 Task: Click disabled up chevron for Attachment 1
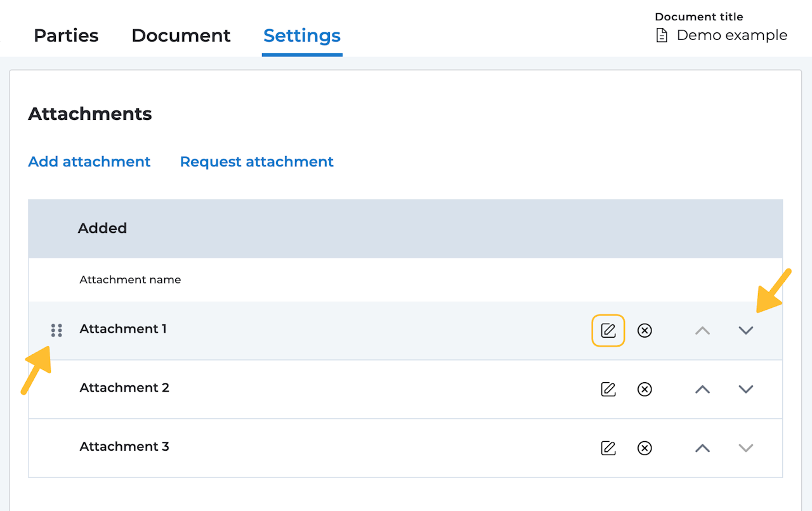coord(702,330)
